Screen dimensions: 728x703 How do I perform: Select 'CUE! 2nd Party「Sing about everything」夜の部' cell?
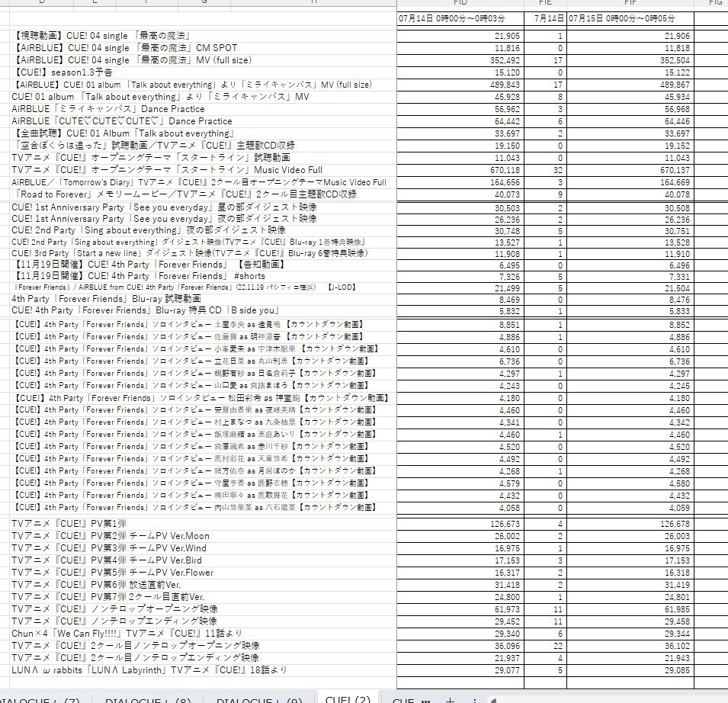coord(203,230)
